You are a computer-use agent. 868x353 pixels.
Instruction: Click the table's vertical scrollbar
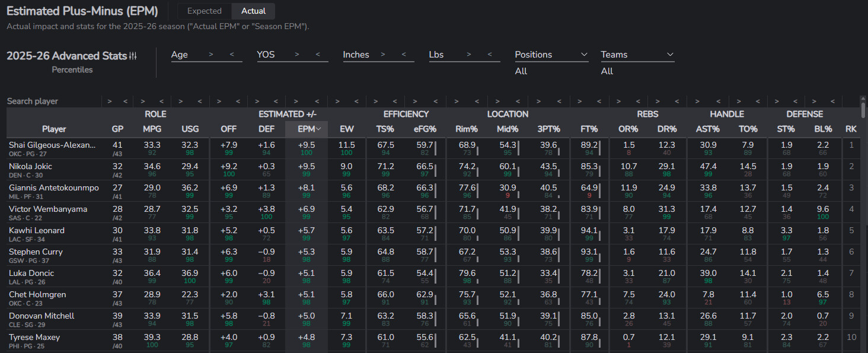863,110
